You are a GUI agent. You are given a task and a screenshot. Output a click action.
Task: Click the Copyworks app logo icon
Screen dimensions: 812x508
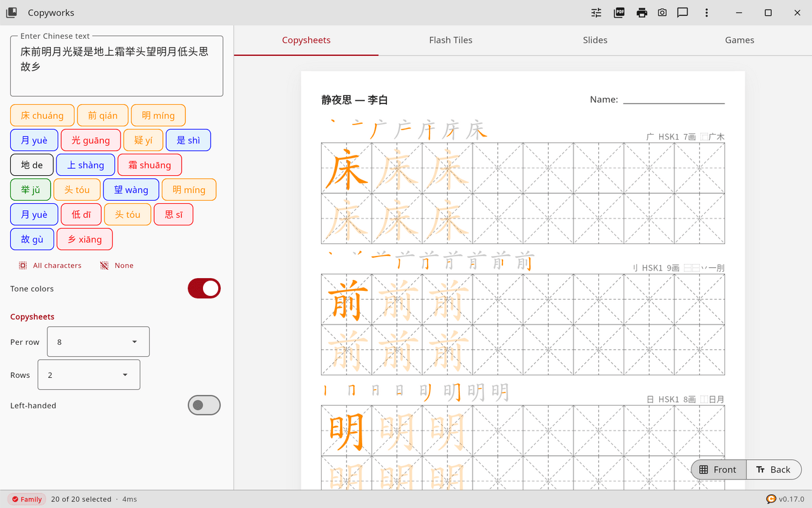pos(11,13)
